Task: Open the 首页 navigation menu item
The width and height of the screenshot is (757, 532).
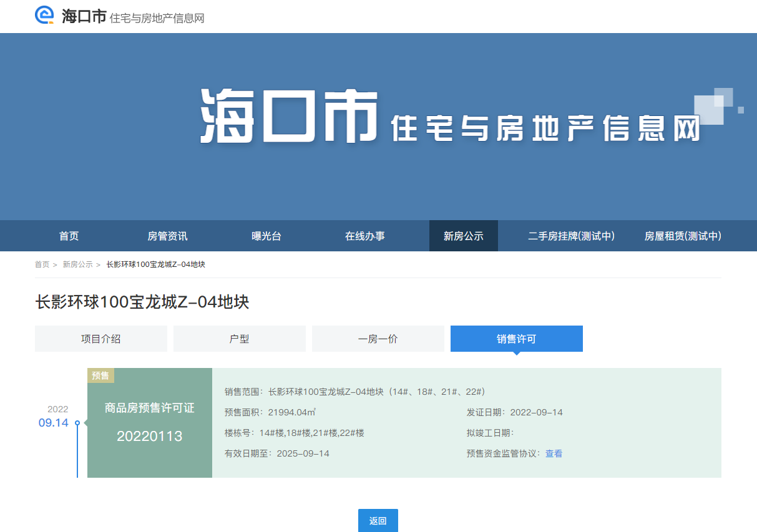Action: click(69, 236)
